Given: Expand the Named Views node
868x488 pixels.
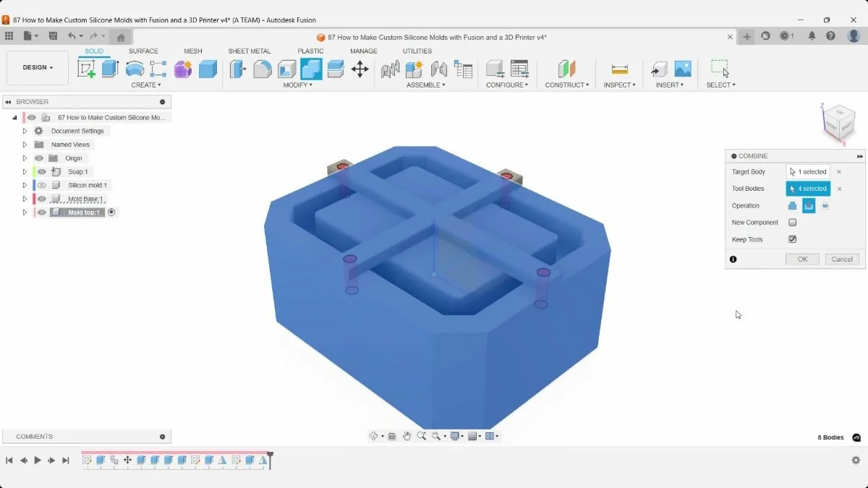Looking at the screenshot, I should pyautogui.click(x=25, y=145).
